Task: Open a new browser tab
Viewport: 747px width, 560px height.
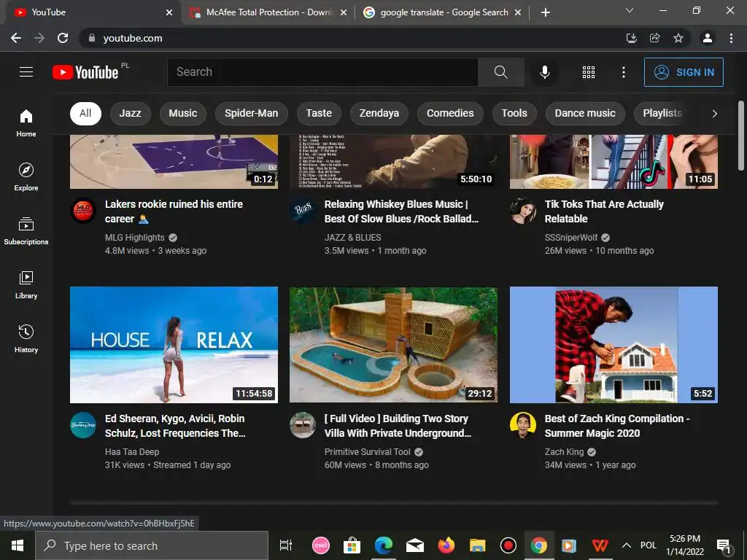Action: (x=546, y=12)
